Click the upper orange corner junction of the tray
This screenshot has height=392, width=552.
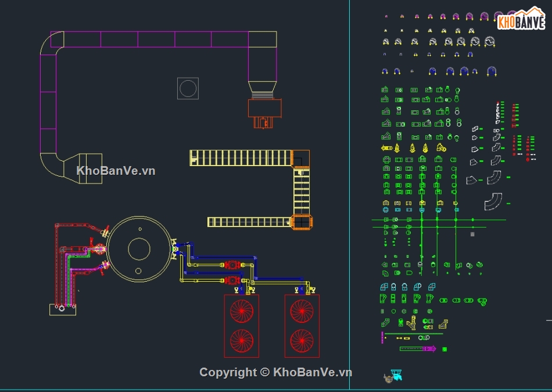[300, 159]
